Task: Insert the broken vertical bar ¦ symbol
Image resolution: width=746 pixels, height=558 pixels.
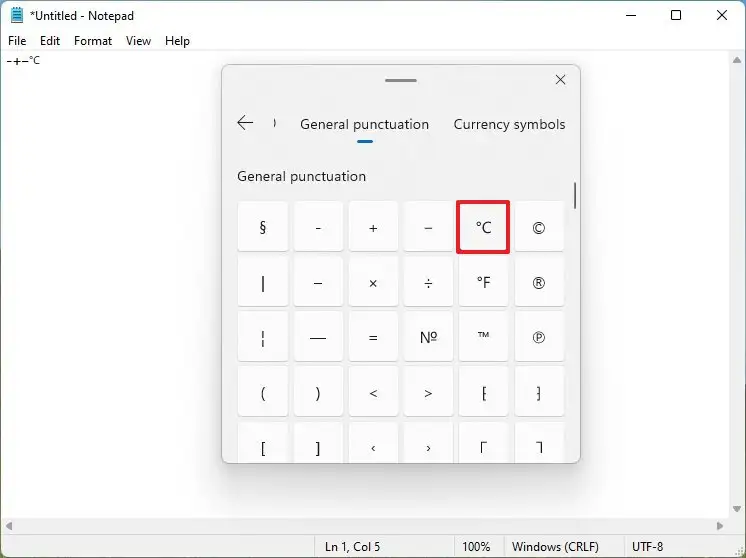Action: (263, 337)
